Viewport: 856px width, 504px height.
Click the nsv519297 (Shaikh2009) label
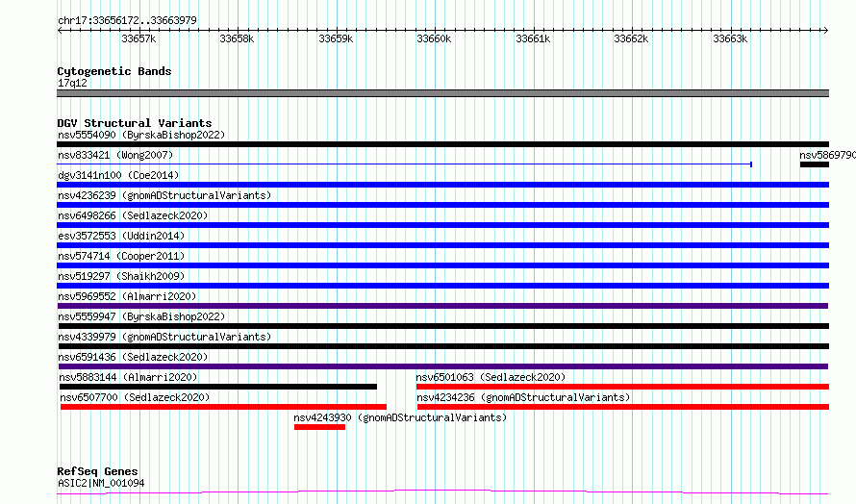tap(121, 276)
